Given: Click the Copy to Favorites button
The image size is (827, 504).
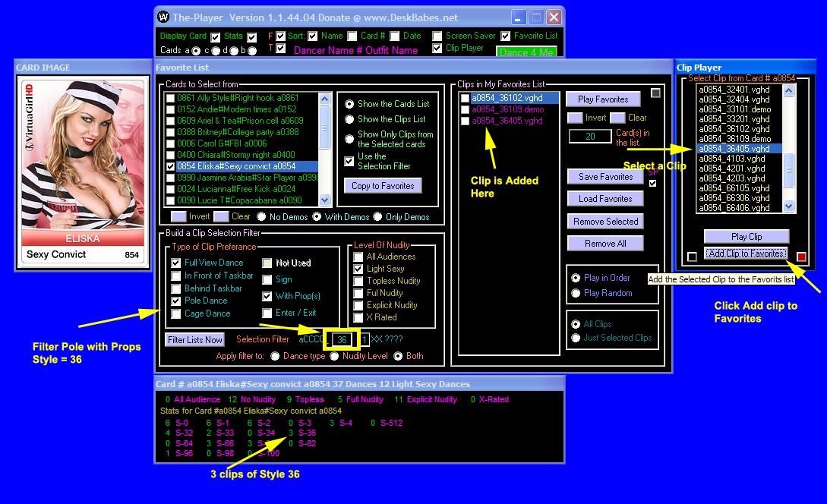Looking at the screenshot, I should click(383, 185).
